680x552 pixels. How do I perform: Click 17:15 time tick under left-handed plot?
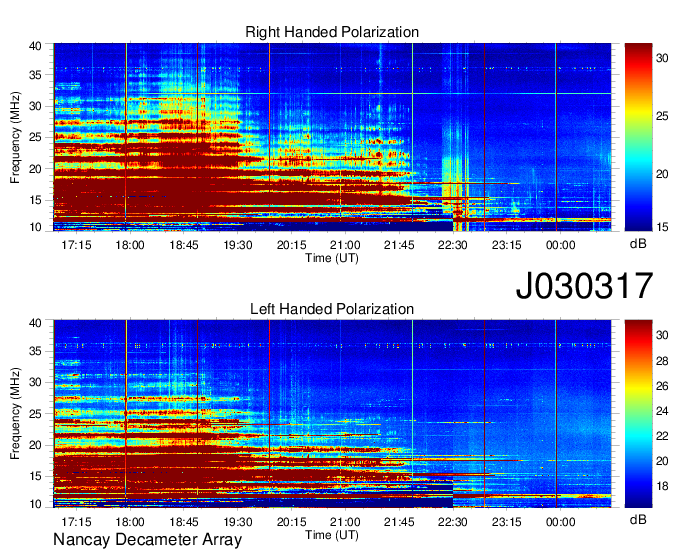click(76, 522)
